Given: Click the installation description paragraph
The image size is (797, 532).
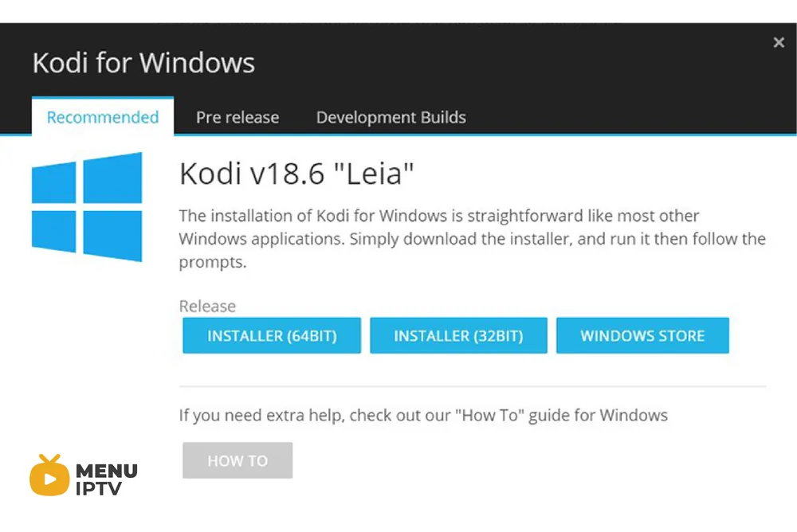Looking at the screenshot, I should tap(472, 239).
